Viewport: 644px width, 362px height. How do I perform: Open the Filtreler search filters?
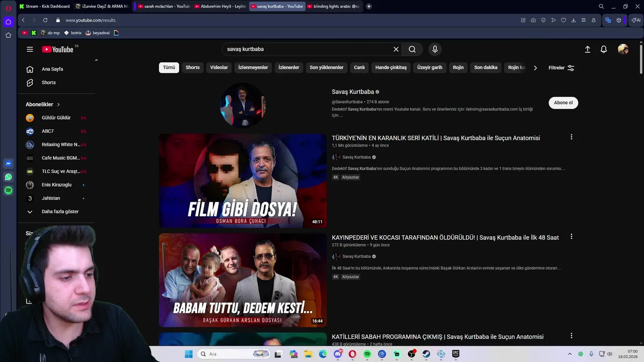[561, 68]
